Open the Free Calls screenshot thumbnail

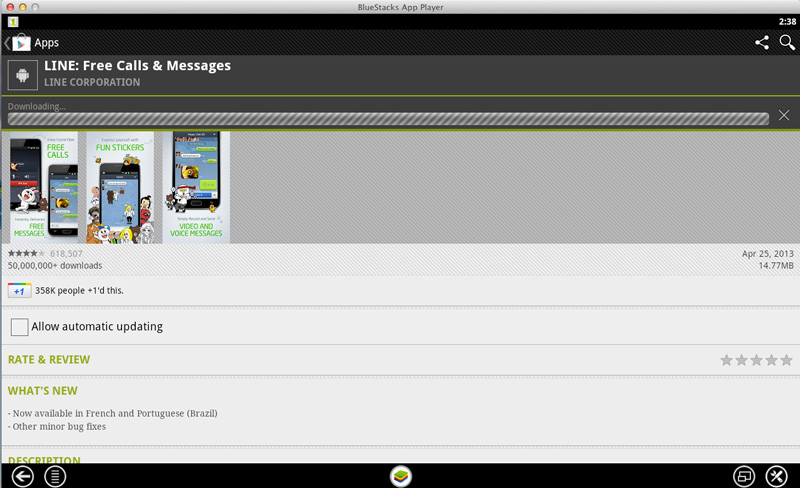(44, 187)
